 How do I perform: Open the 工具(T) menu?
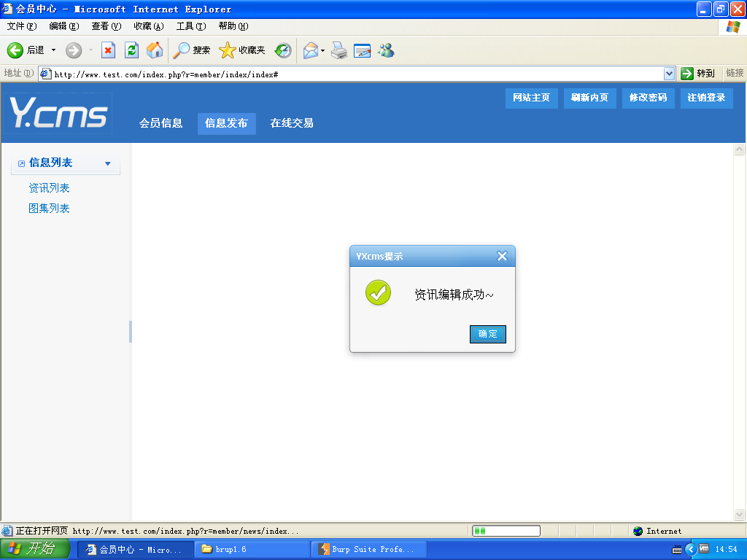[191, 26]
